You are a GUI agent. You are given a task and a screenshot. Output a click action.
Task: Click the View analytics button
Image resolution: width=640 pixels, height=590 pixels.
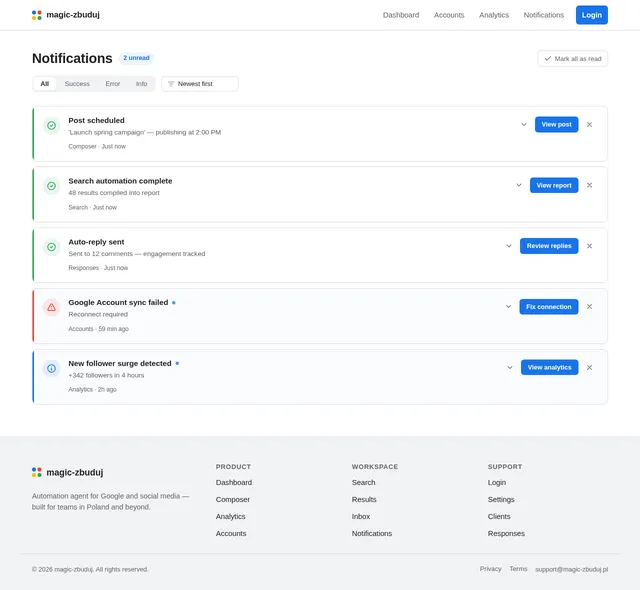click(x=549, y=368)
